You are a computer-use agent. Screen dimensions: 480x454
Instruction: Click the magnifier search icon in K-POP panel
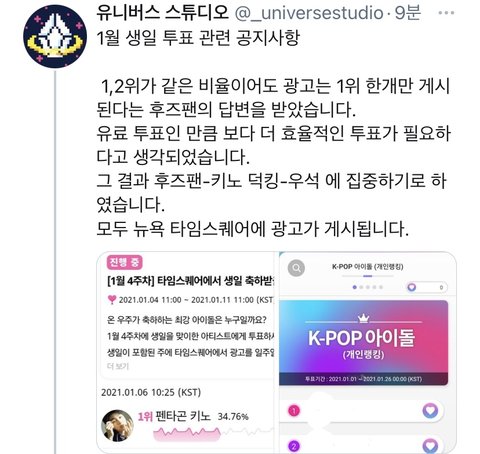click(296, 268)
